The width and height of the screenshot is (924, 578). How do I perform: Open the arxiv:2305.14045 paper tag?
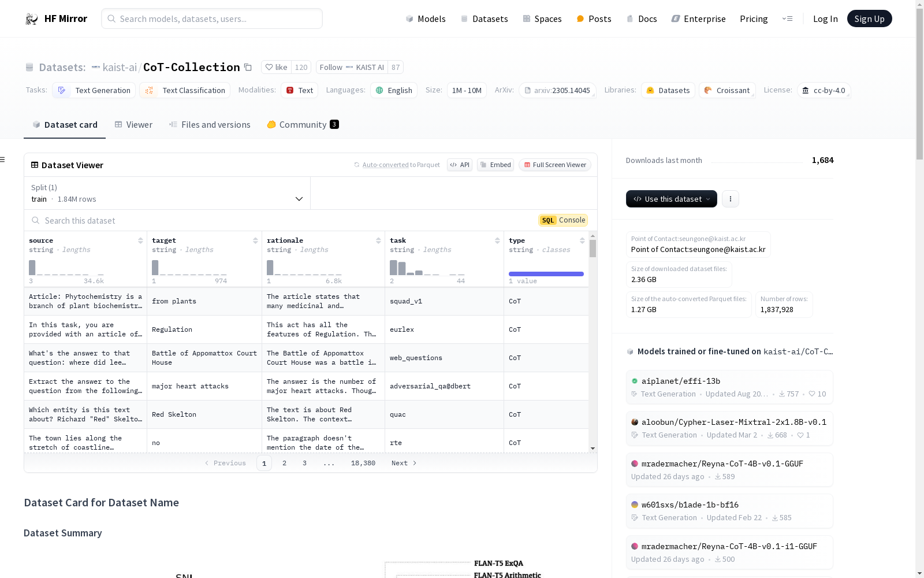pyautogui.click(x=557, y=90)
